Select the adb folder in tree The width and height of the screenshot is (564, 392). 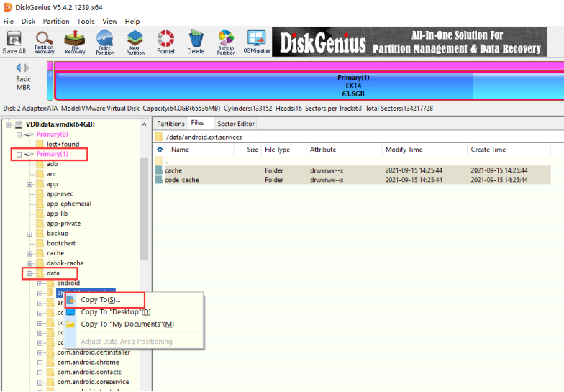point(52,164)
